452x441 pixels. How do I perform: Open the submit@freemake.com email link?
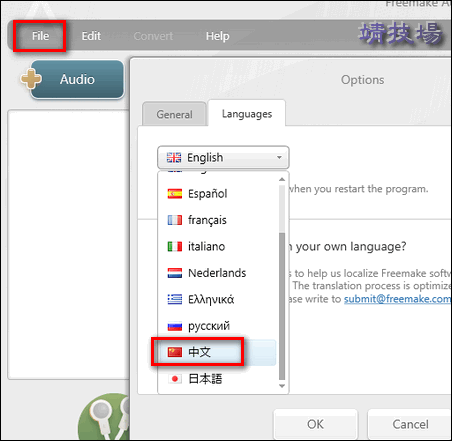(397, 299)
